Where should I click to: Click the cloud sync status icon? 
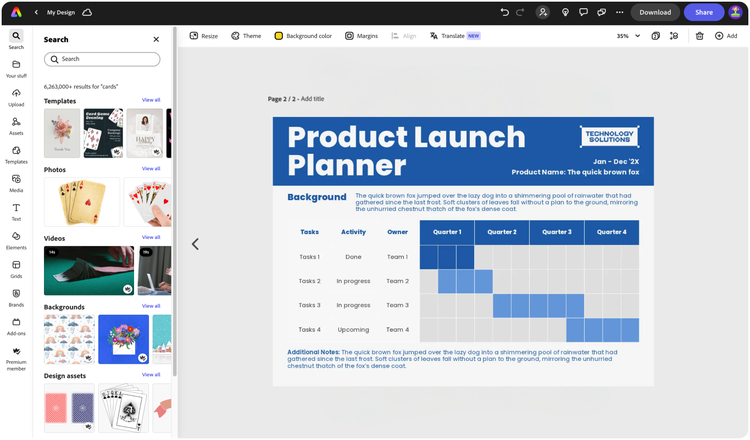[x=87, y=12]
